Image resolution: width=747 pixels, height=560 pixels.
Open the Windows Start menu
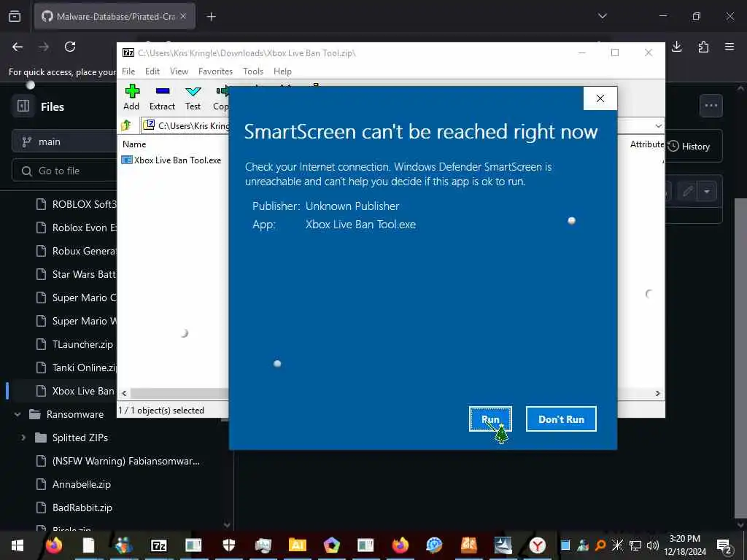18,545
